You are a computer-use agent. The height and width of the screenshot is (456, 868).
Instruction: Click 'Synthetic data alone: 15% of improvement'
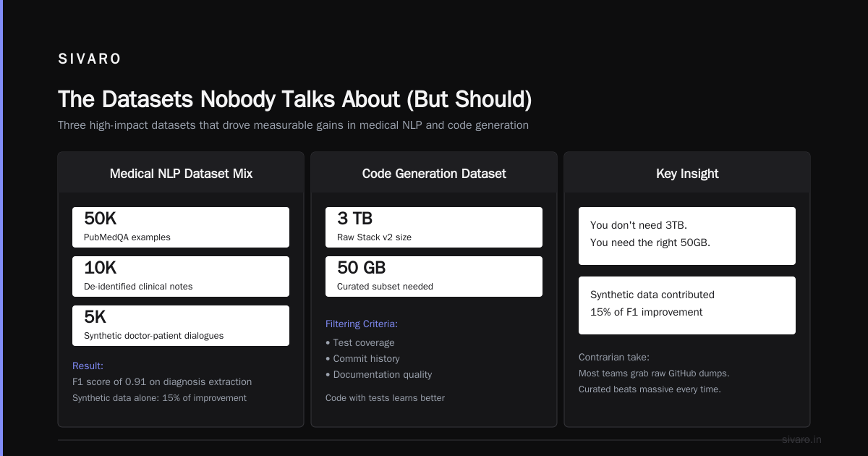coord(159,398)
